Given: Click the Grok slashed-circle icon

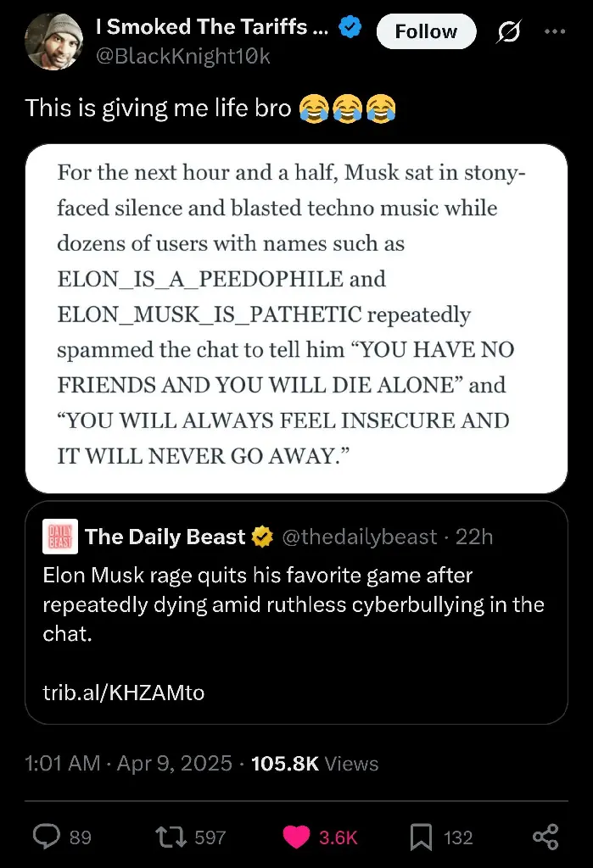Looking at the screenshot, I should point(508,31).
